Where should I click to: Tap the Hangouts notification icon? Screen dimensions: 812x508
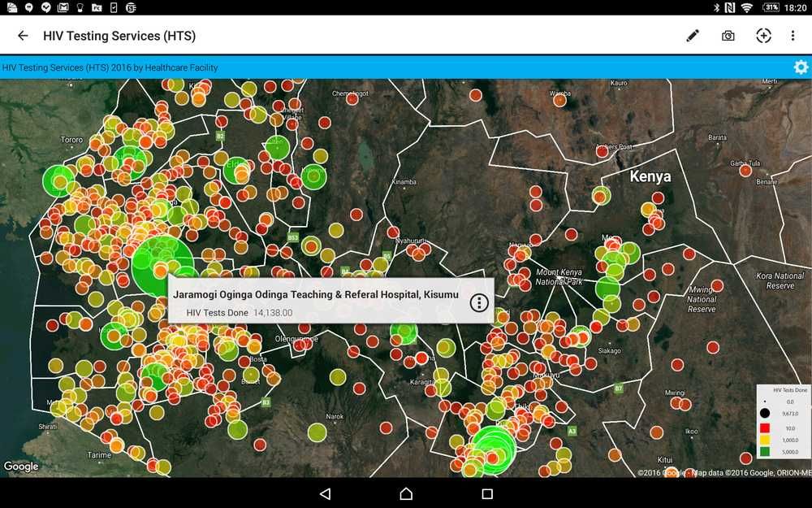coord(29,7)
